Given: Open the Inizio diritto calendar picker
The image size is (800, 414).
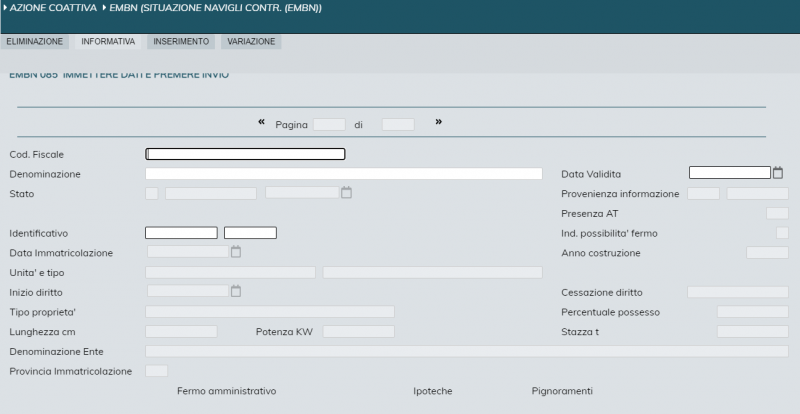Looking at the screenshot, I should (x=236, y=292).
